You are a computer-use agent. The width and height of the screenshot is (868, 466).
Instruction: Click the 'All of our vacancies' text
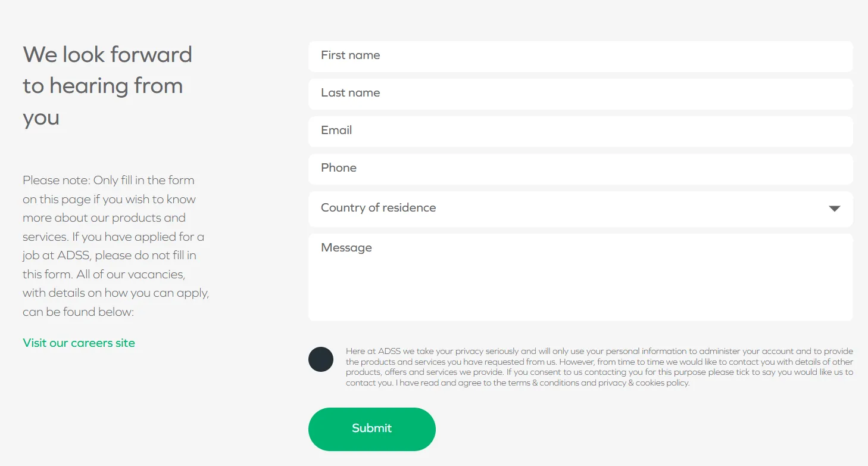(130, 275)
